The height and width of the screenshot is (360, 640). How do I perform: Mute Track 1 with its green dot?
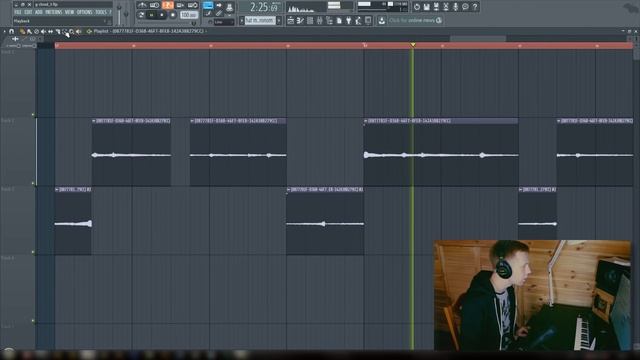33,115
